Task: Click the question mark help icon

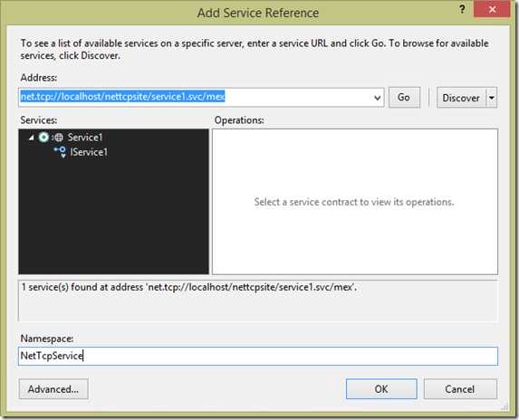Action: [x=462, y=9]
